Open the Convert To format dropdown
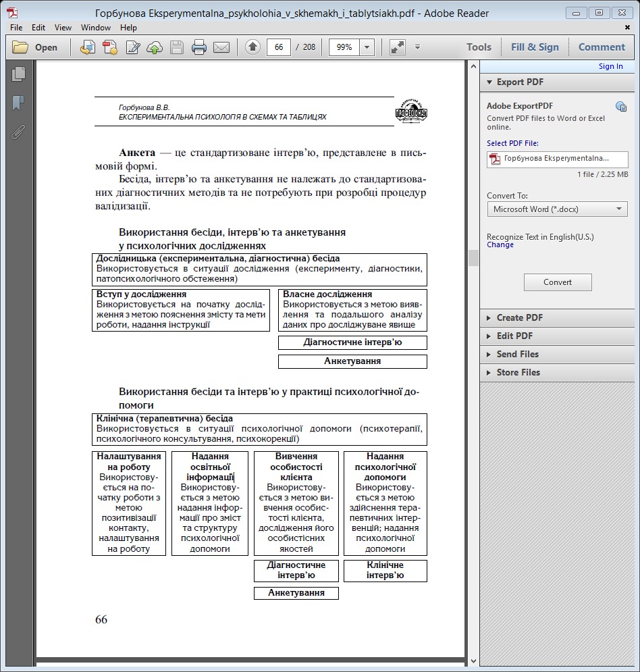This screenshot has width=640, height=672. tap(557, 209)
